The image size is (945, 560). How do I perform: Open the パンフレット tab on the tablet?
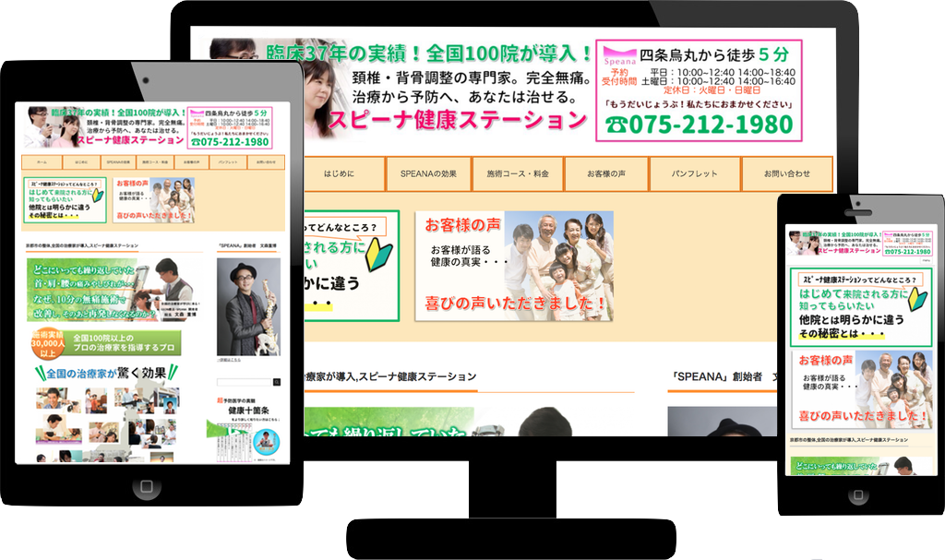tap(228, 162)
